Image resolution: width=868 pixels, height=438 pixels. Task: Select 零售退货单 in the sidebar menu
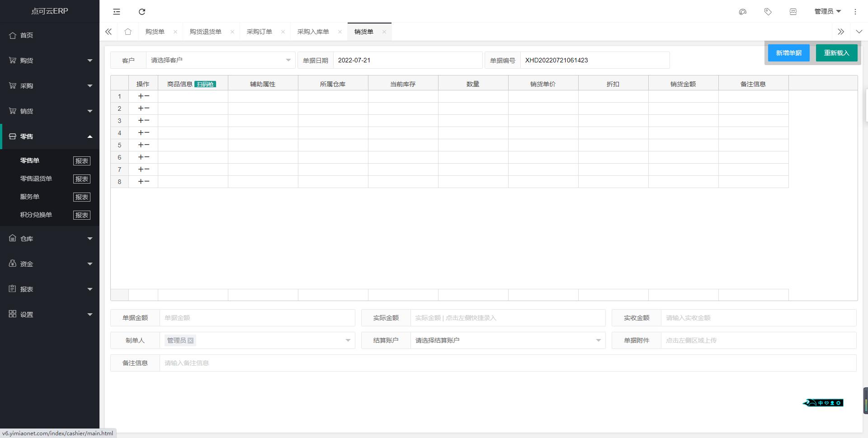(36, 179)
